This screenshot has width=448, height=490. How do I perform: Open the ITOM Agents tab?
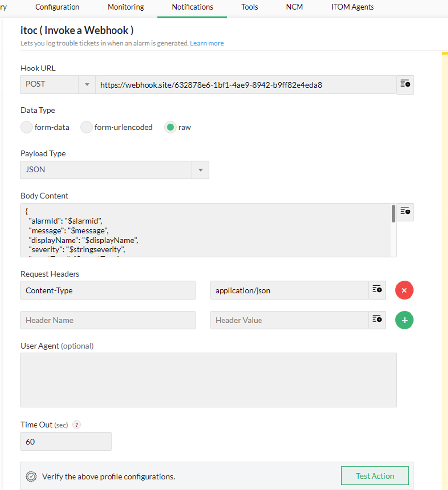point(352,7)
